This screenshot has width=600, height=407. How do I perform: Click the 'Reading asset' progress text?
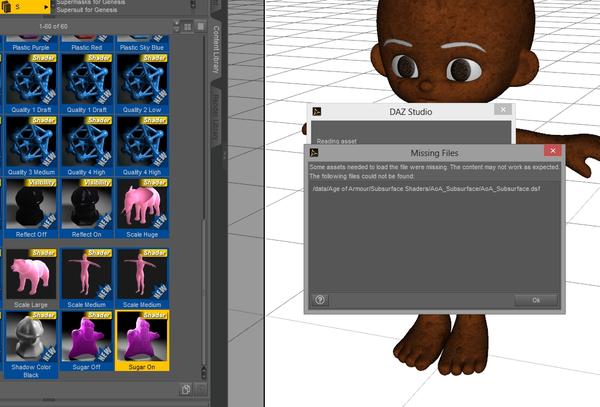(x=336, y=141)
